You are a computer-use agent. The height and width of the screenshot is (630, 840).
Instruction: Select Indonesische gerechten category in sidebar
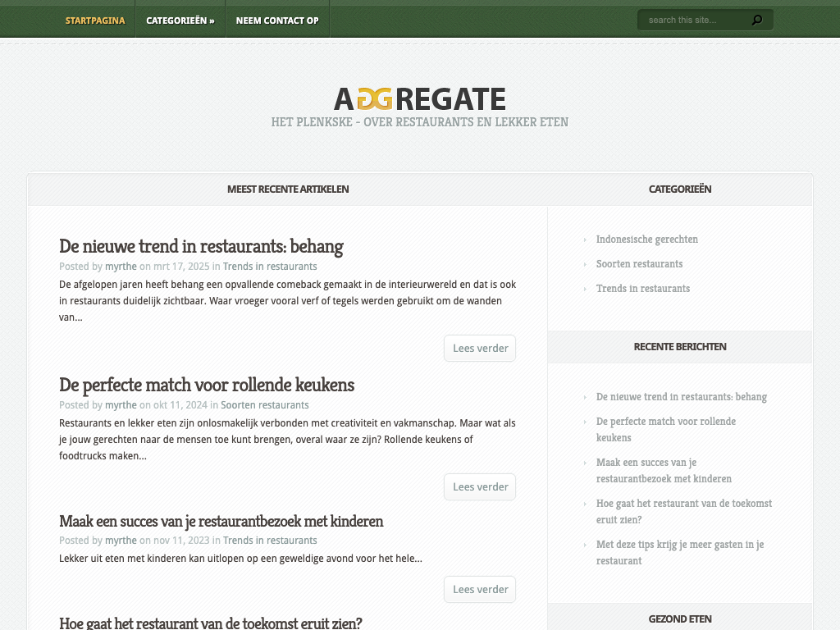coord(646,240)
